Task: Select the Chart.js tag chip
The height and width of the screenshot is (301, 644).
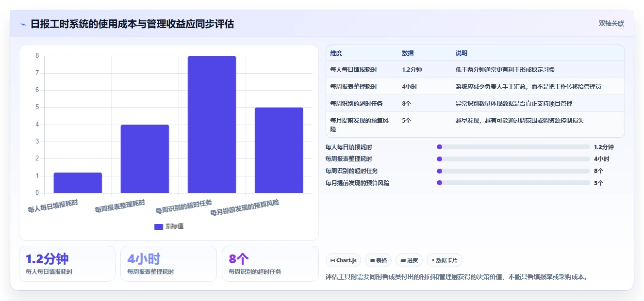Action: coord(343,260)
